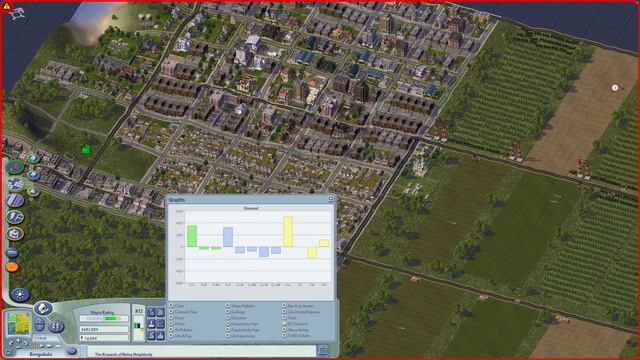Click the top-right button of the info grid
The image size is (640, 360).
click(x=160, y=312)
